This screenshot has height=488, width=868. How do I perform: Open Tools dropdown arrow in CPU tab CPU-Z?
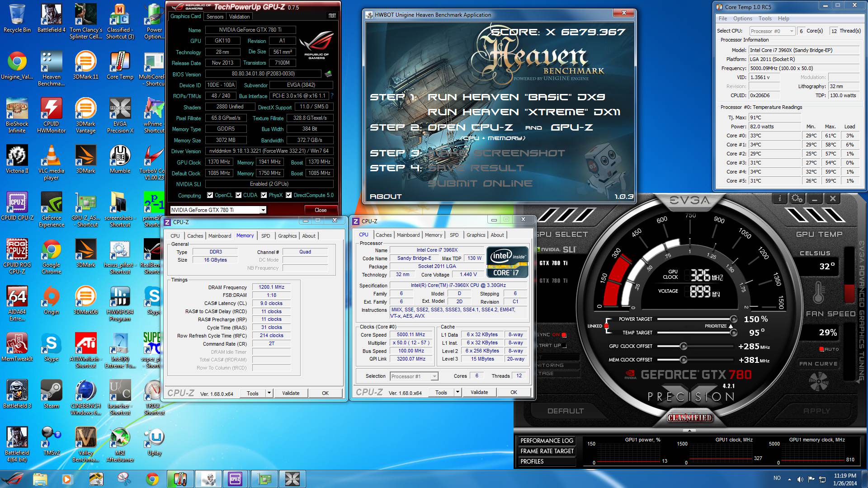click(x=458, y=392)
